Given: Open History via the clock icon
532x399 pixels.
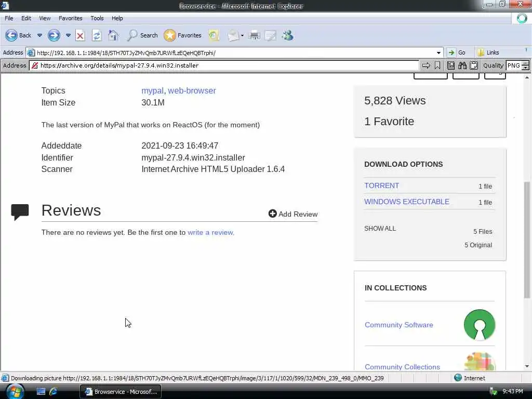Looking at the screenshot, I should coord(214,35).
